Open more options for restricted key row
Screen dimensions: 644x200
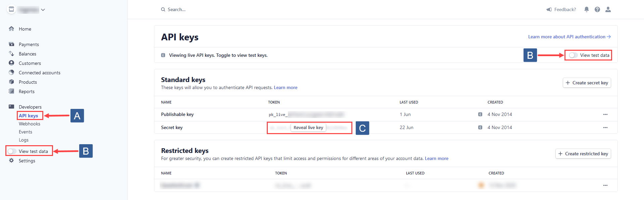pos(605,185)
